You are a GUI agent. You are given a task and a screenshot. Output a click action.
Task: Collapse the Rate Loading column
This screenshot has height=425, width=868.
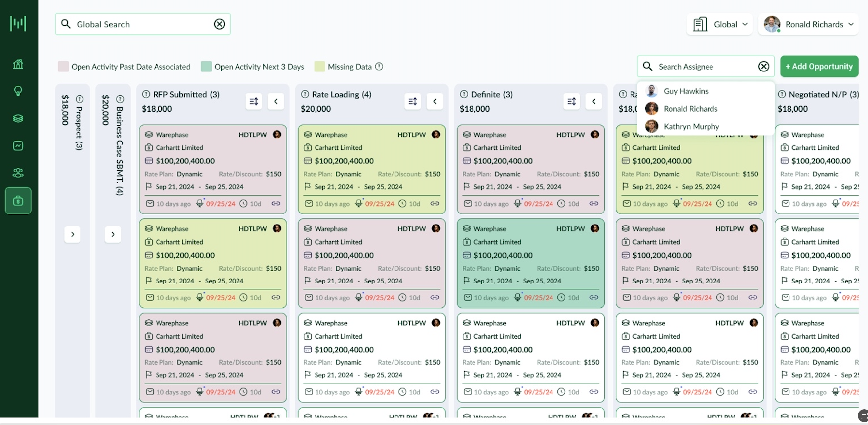[435, 101]
